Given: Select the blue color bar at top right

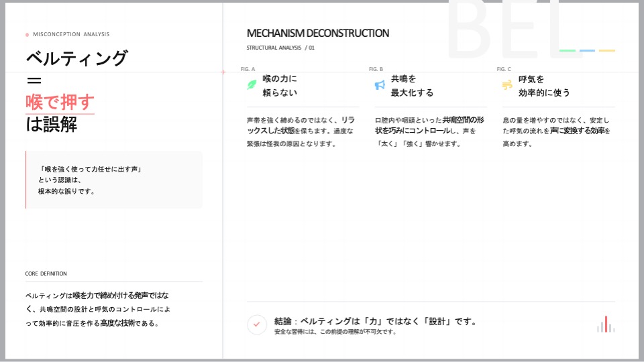Looking at the screenshot, I should pos(587,50).
